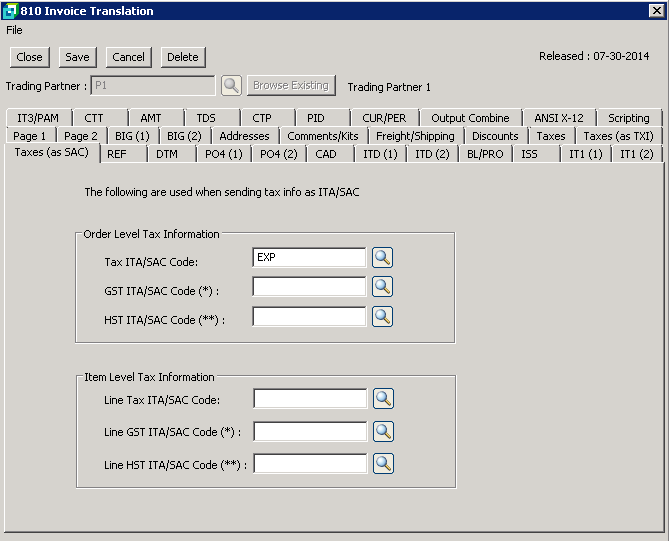
Task: Click the Delete button
Action: [x=182, y=58]
